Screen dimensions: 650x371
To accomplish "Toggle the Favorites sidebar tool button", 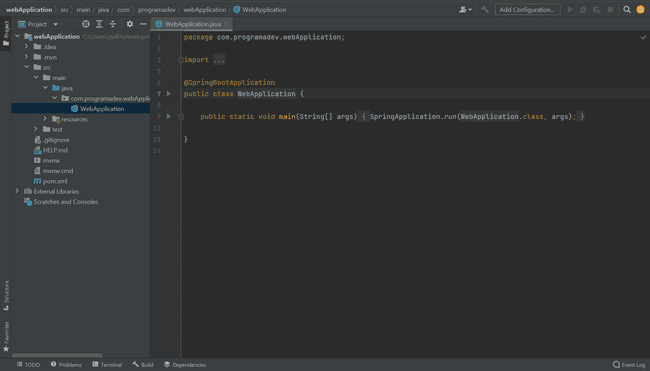I will [x=6, y=337].
